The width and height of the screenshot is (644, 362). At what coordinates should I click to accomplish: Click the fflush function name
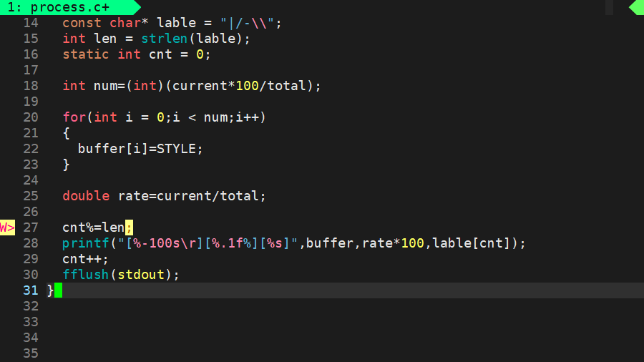[86, 275]
